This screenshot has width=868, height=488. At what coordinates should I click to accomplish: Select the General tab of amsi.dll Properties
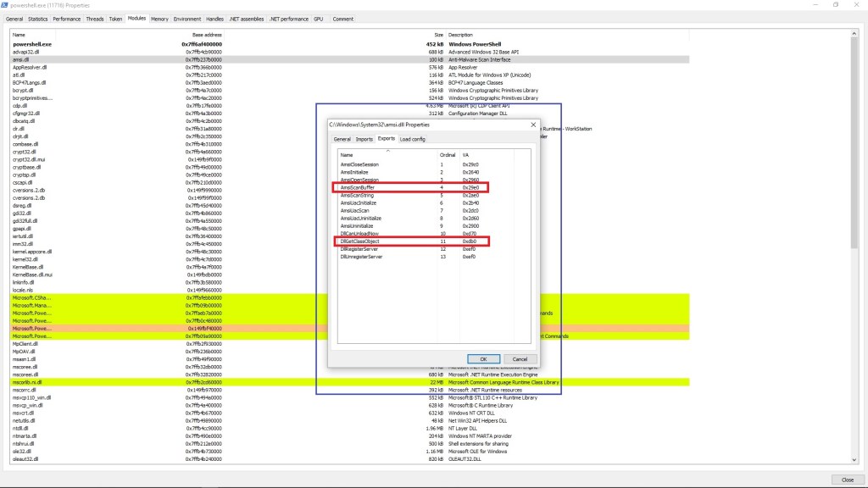pyautogui.click(x=342, y=139)
